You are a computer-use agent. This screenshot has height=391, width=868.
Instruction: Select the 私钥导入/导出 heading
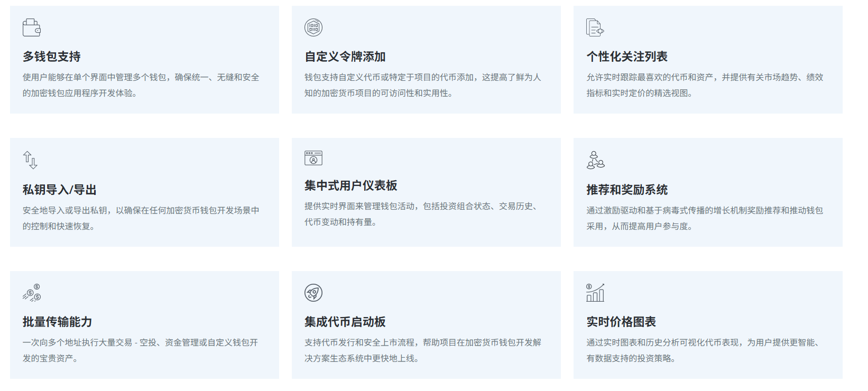[59, 190]
